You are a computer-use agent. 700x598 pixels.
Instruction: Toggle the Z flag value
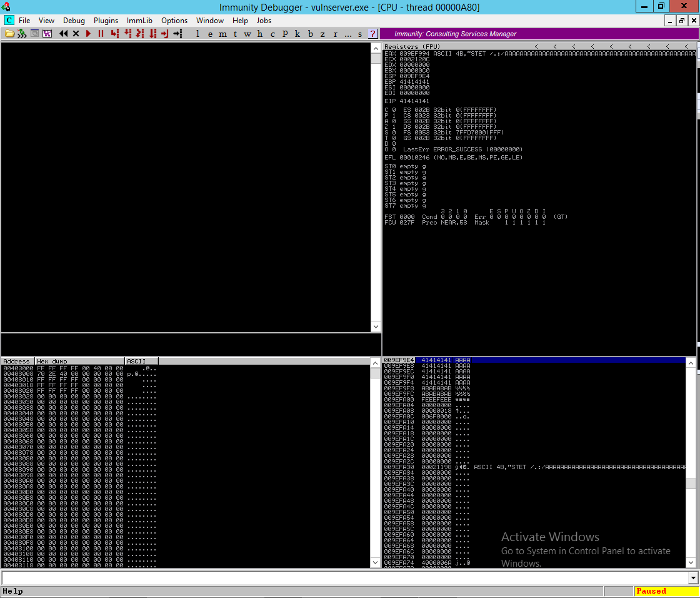pyautogui.click(x=394, y=127)
